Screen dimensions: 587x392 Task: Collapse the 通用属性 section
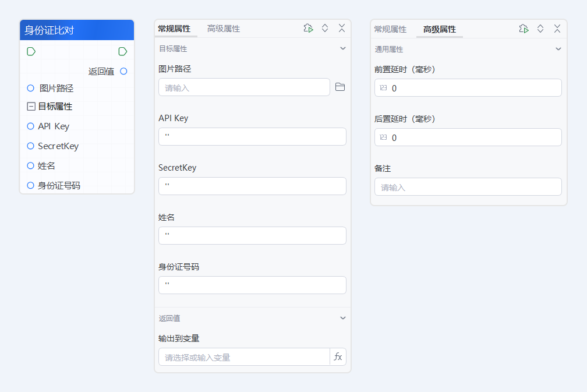pyautogui.click(x=558, y=49)
